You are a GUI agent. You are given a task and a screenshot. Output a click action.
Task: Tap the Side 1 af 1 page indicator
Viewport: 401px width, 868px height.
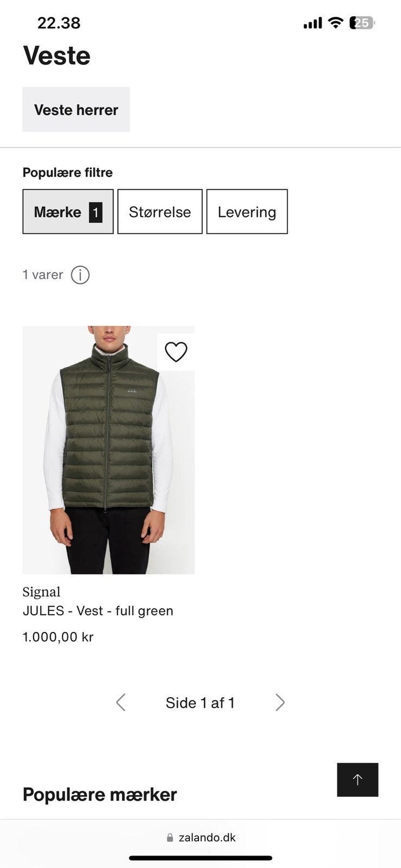pyautogui.click(x=200, y=703)
